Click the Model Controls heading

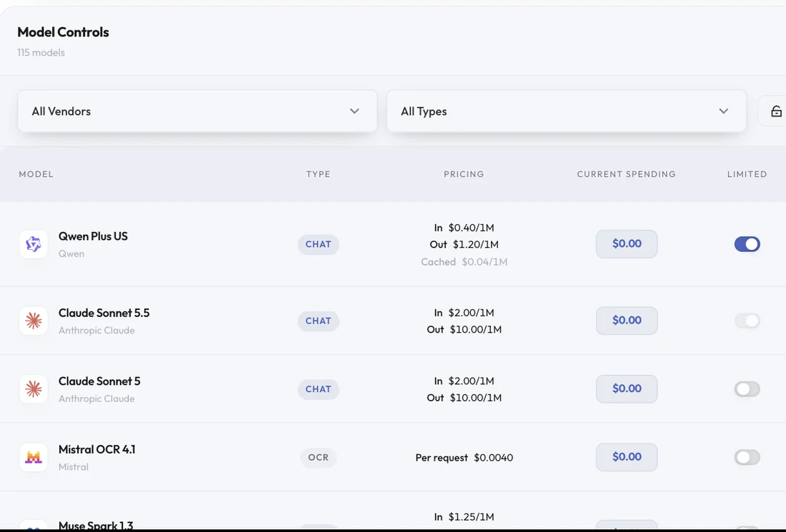63,32
